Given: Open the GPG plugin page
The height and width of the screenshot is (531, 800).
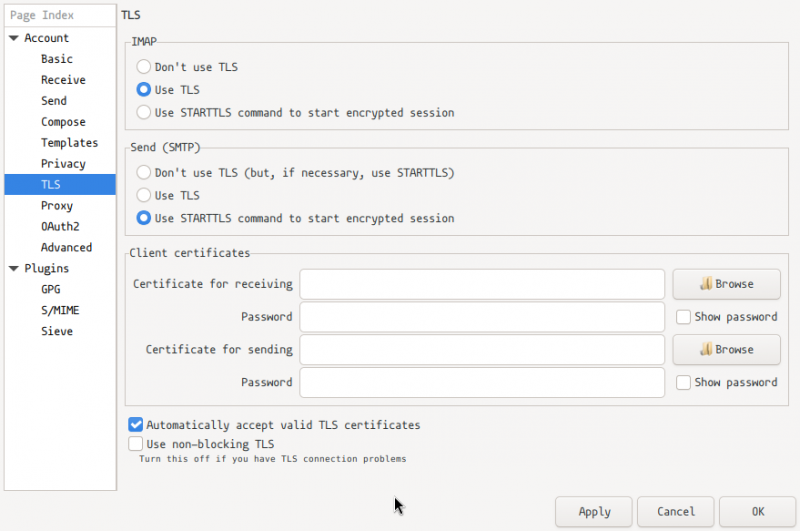Looking at the screenshot, I should click(x=51, y=289).
